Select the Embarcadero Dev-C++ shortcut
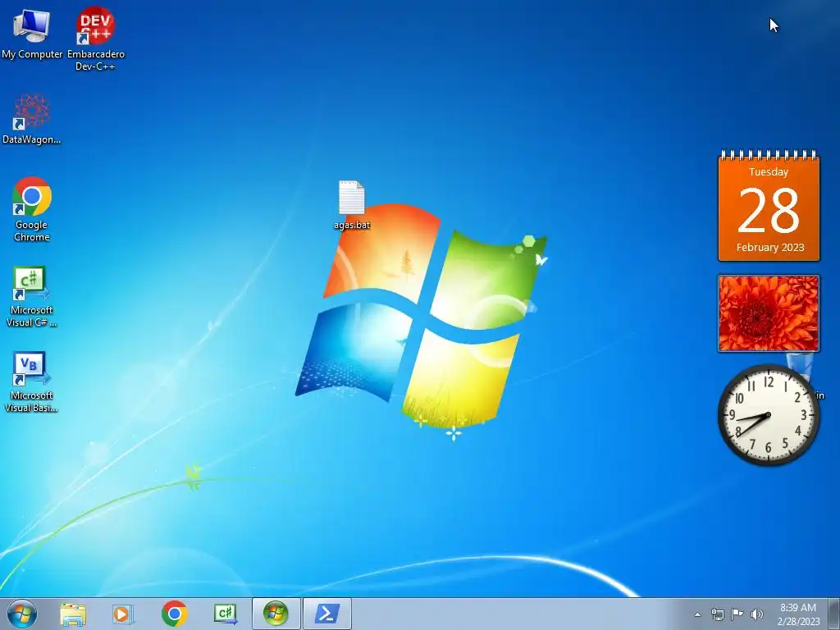 point(95,39)
